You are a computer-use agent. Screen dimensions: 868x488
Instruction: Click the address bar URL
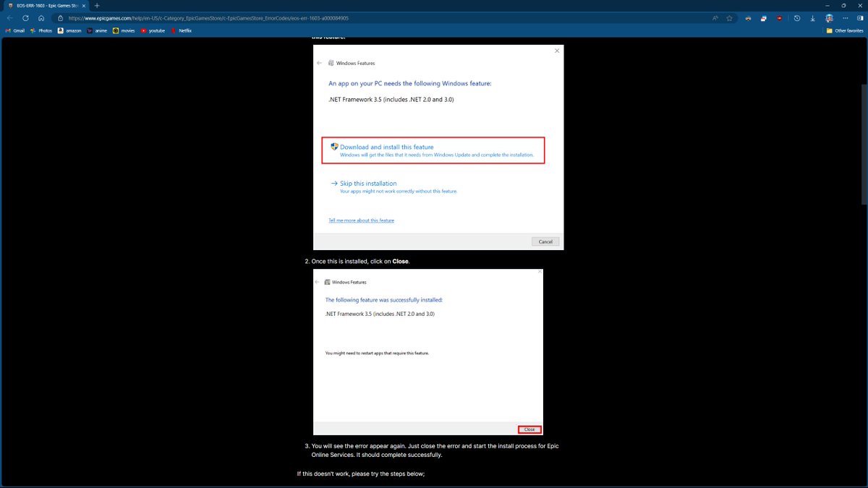click(208, 18)
